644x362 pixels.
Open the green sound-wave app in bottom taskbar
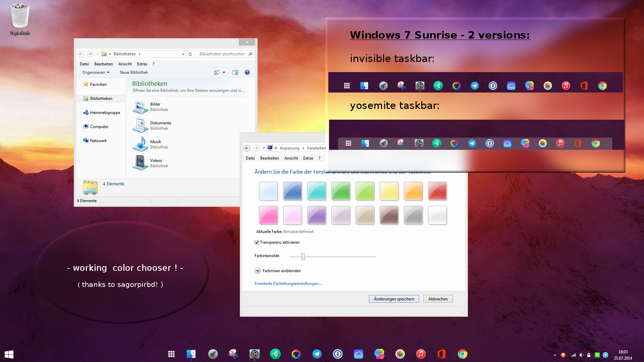point(275,354)
